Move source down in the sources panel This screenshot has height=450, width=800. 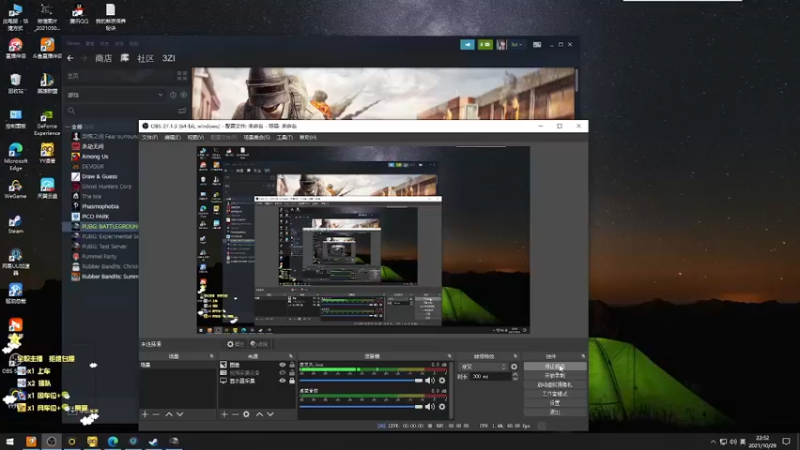tap(270, 414)
